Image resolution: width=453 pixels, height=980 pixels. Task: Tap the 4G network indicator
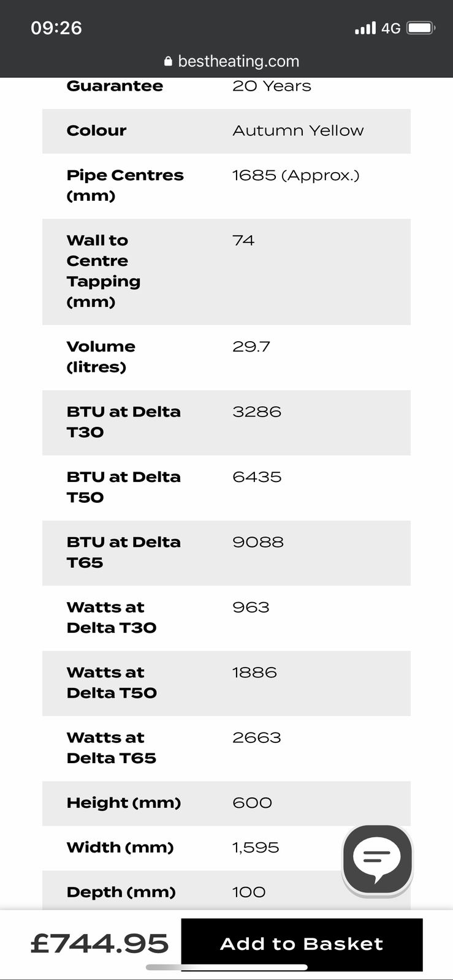click(x=390, y=28)
